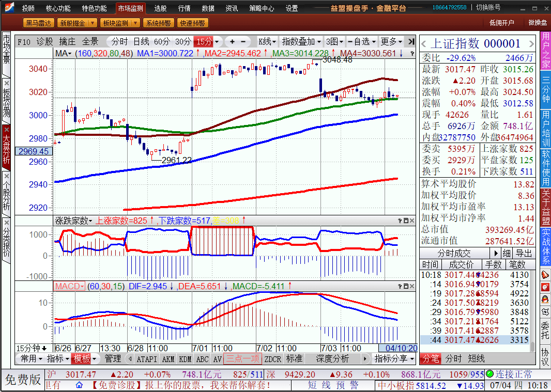Screen dimensions: 551x392
Task: Click the 黑马雷达 button
Action: (x=38, y=23)
